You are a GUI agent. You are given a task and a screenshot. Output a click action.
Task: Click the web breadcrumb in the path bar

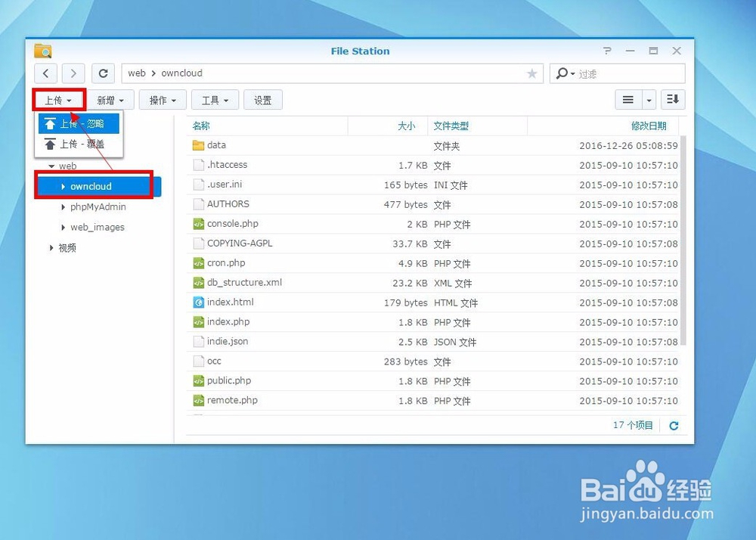click(x=136, y=73)
